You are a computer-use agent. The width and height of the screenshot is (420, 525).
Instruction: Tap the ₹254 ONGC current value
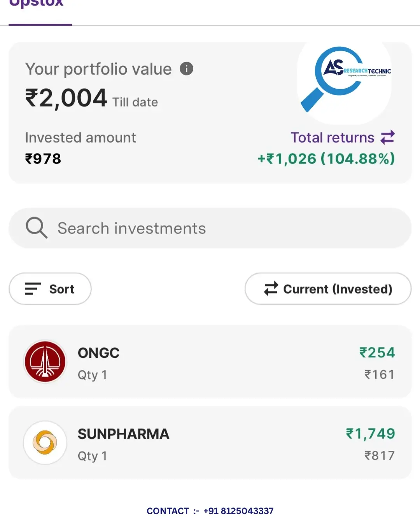point(377,352)
